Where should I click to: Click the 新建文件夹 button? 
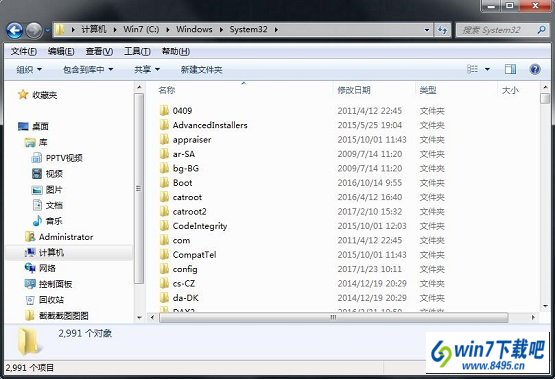(x=201, y=70)
